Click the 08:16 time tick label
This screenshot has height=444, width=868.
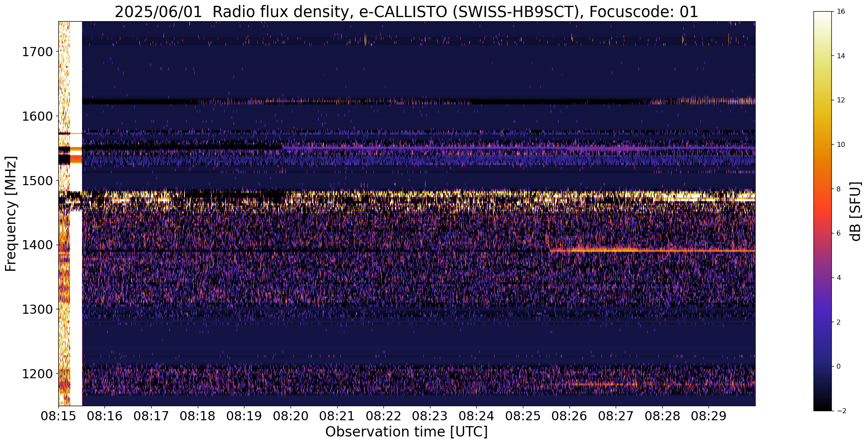pos(105,416)
